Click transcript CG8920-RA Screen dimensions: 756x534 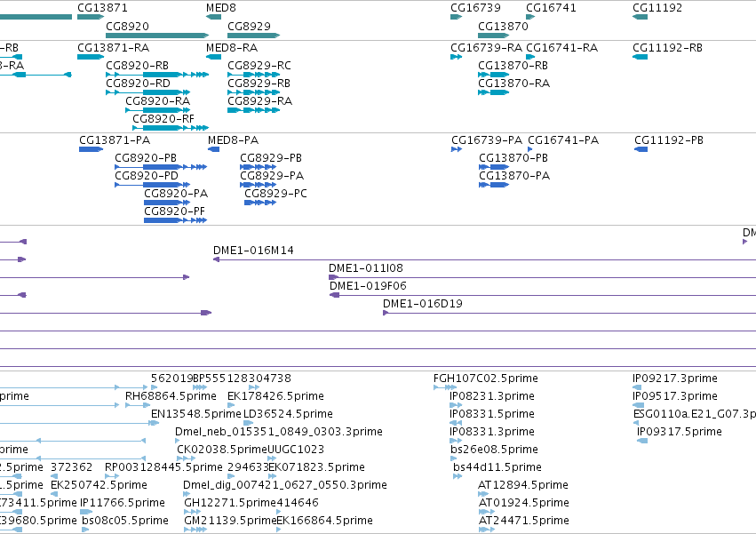[157, 101]
